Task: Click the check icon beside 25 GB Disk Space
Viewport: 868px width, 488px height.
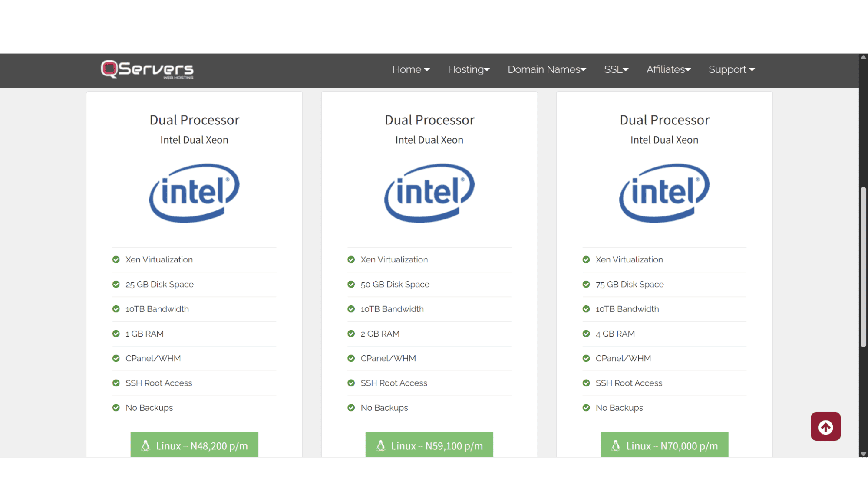Action: (x=116, y=284)
